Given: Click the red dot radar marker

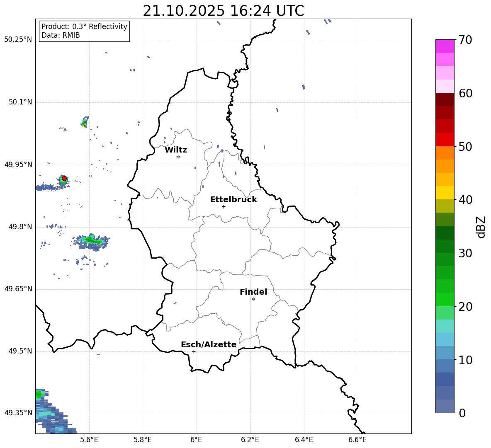Looking at the screenshot, I should point(64,179).
